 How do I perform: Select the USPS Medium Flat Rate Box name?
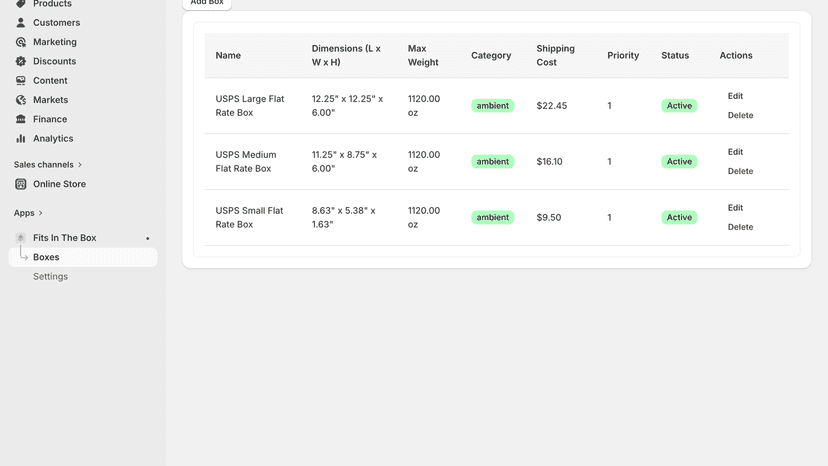coord(246,162)
